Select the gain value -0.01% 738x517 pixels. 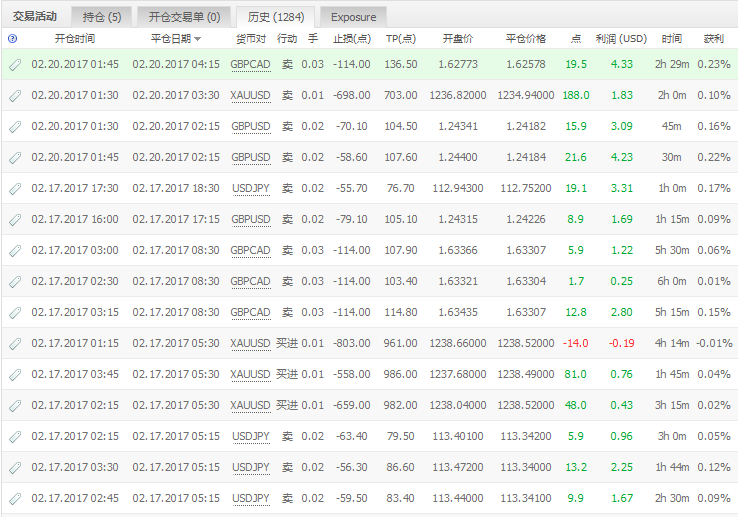pos(714,344)
